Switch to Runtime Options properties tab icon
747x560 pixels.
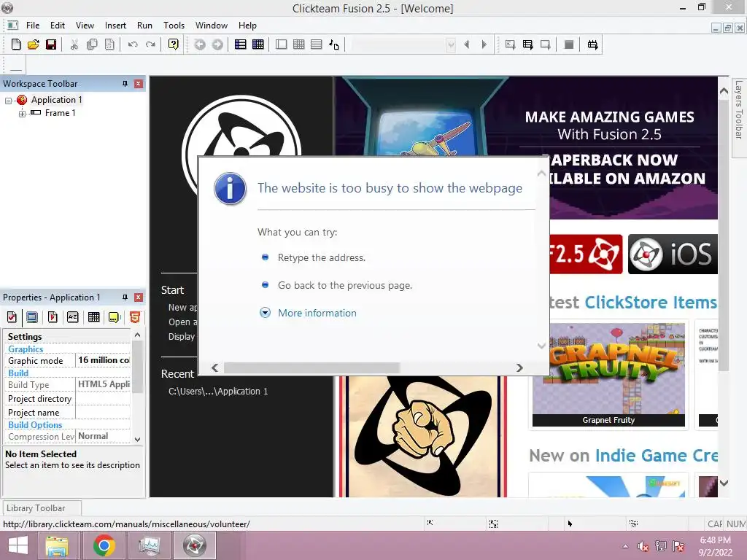(x=53, y=317)
